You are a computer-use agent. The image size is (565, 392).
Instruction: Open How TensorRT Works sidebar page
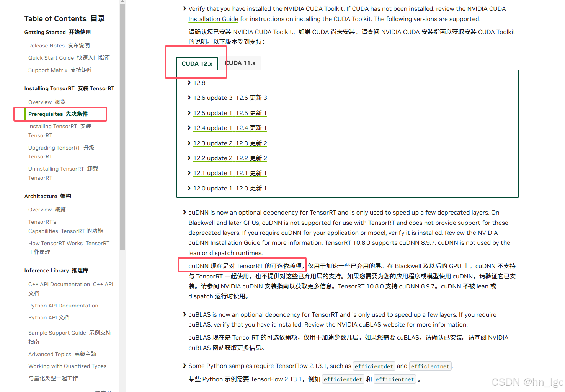pyautogui.click(x=69, y=248)
